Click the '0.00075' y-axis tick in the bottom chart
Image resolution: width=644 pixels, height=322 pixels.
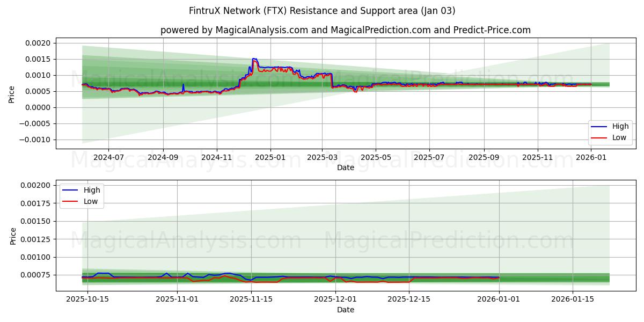pos(36,275)
